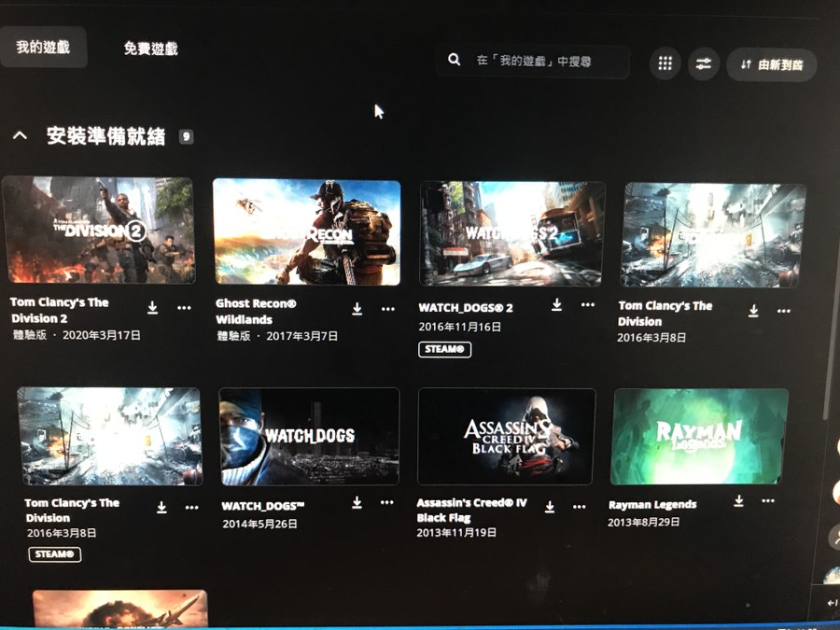The image size is (840, 630).
Task: Click the title Assassin's Creed IV Black Flag
Action: point(472,510)
